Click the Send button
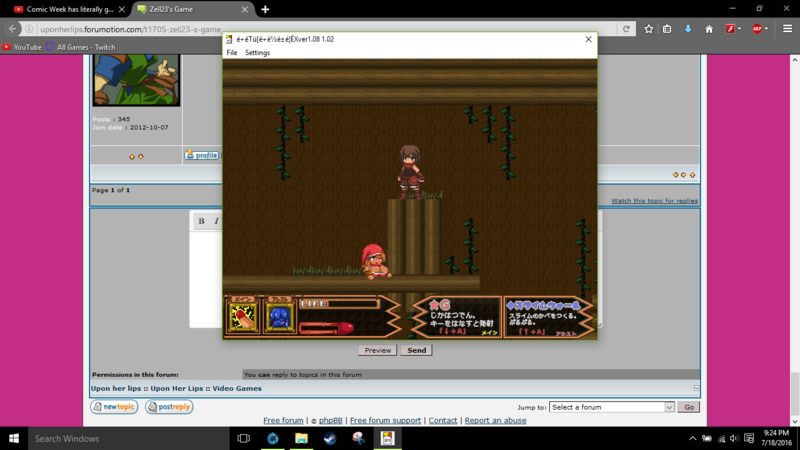800x450 pixels. tap(416, 350)
